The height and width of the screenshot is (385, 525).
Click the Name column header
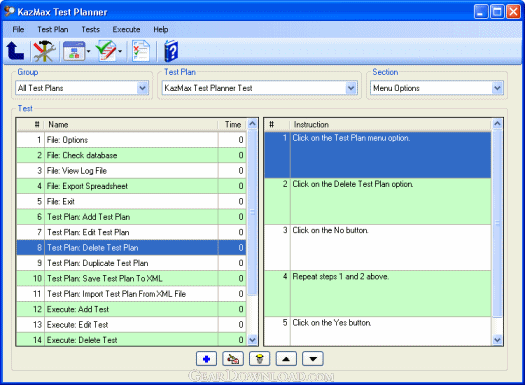point(131,125)
